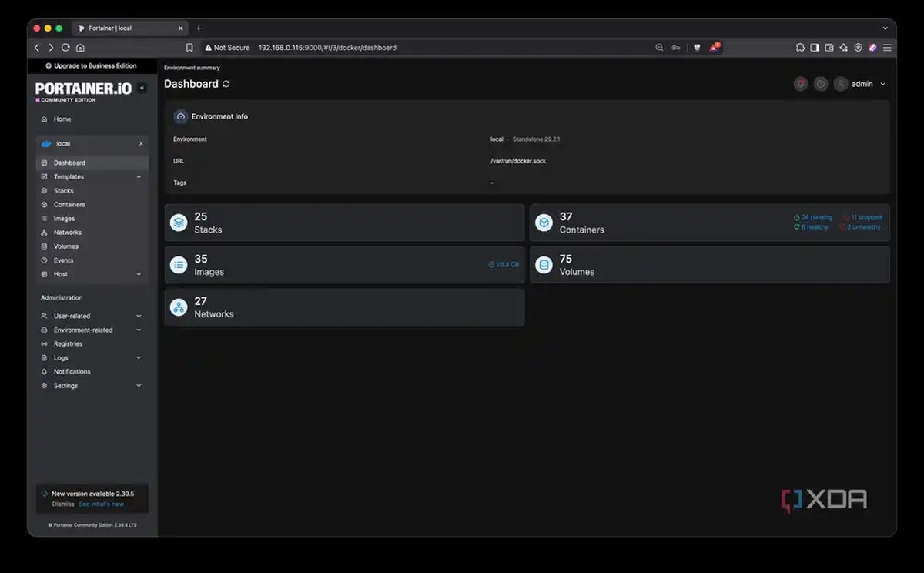Click the Notifications bell icon in sidebar
The image size is (924, 573).
click(45, 372)
